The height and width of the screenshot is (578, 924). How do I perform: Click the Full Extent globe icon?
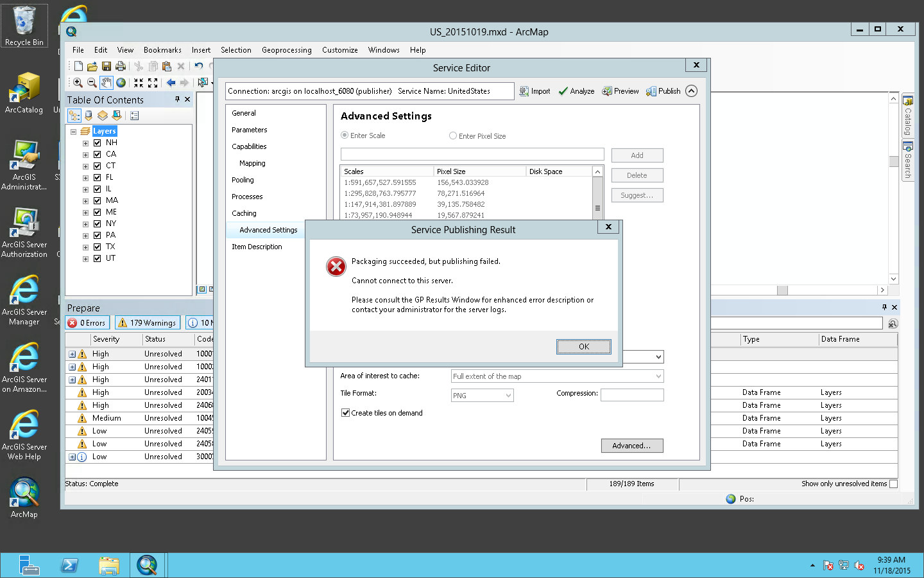[121, 83]
